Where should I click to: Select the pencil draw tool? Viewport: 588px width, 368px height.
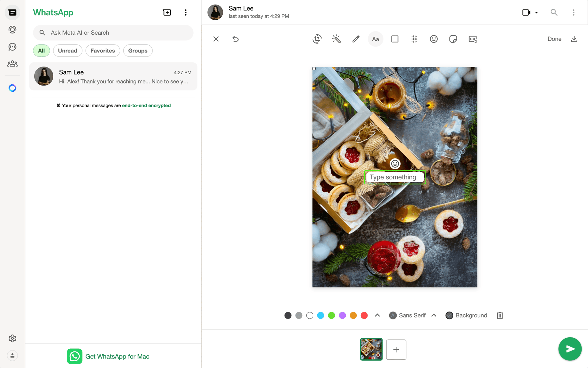356,39
